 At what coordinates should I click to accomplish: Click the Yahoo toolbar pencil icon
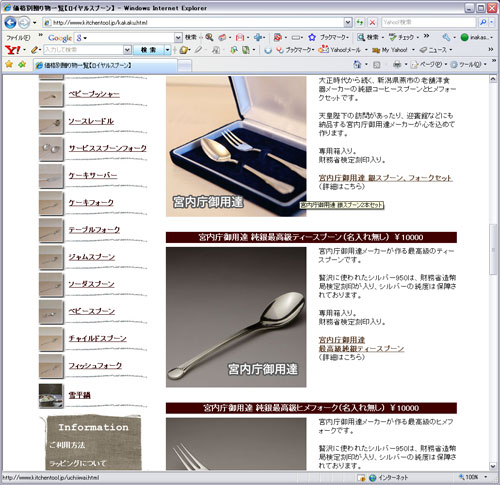(34, 50)
